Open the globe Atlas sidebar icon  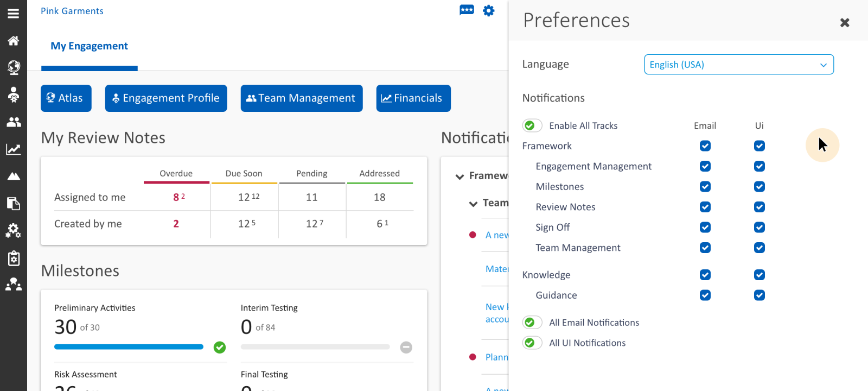tap(13, 67)
